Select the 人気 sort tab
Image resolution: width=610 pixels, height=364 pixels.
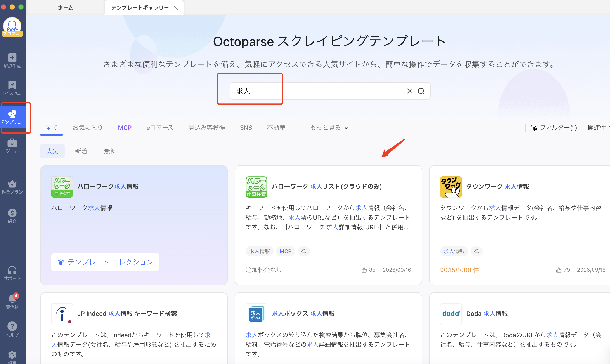point(52,151)
